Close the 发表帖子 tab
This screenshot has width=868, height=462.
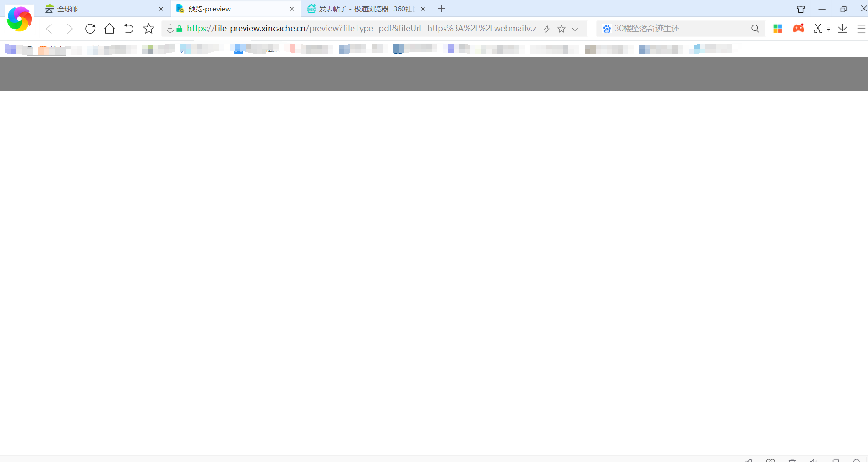point(423,9)
